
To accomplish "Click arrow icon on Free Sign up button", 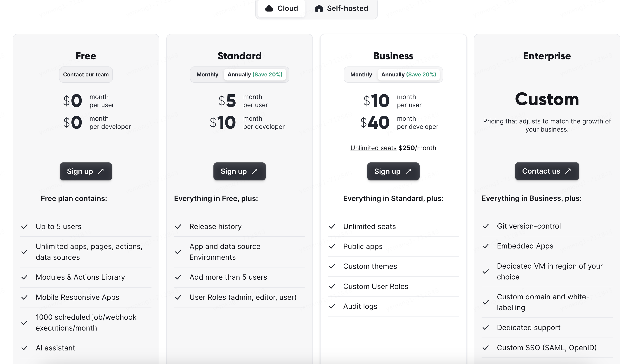I will tap(101, 171).
